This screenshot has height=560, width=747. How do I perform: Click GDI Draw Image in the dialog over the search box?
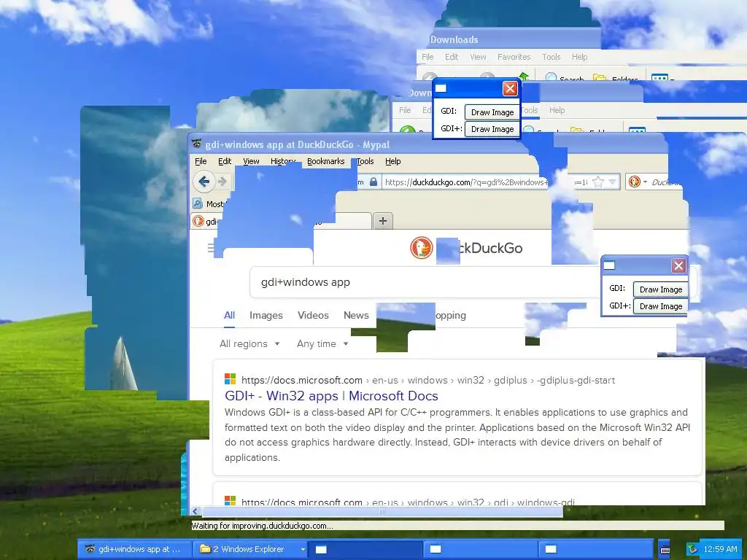[661, 289]
